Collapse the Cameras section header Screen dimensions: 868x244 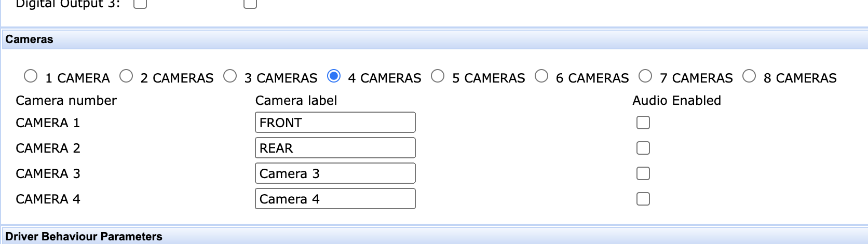coord(29,39)
